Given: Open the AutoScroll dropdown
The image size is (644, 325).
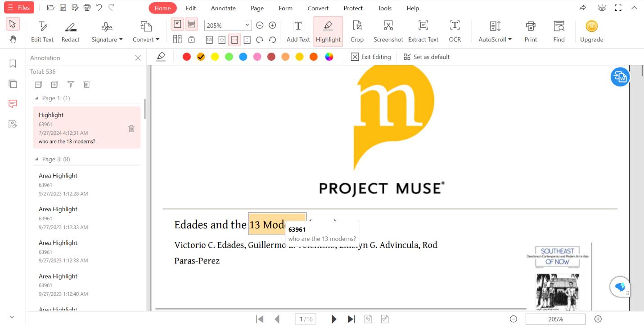Looking at the screenshot, I should [x=495, y=31].
